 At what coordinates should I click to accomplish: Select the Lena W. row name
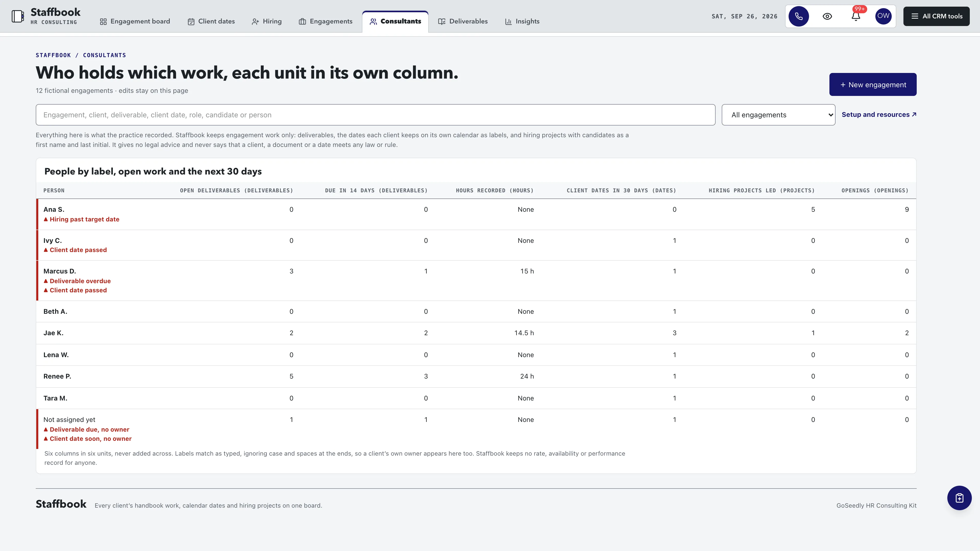pos(56,355)
